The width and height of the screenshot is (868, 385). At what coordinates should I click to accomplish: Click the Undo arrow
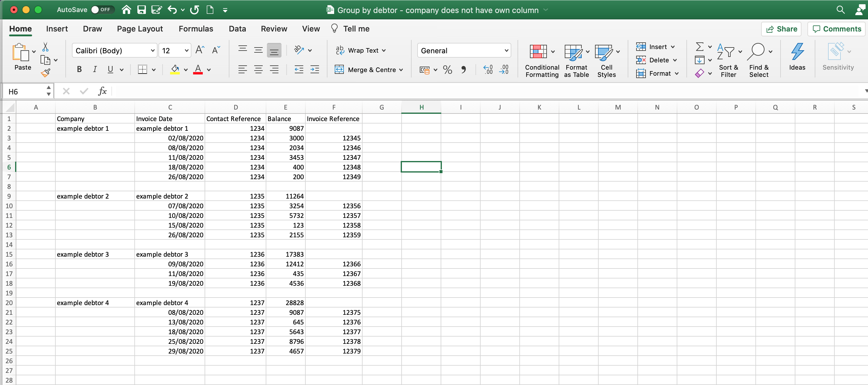[x=172, y=10]
